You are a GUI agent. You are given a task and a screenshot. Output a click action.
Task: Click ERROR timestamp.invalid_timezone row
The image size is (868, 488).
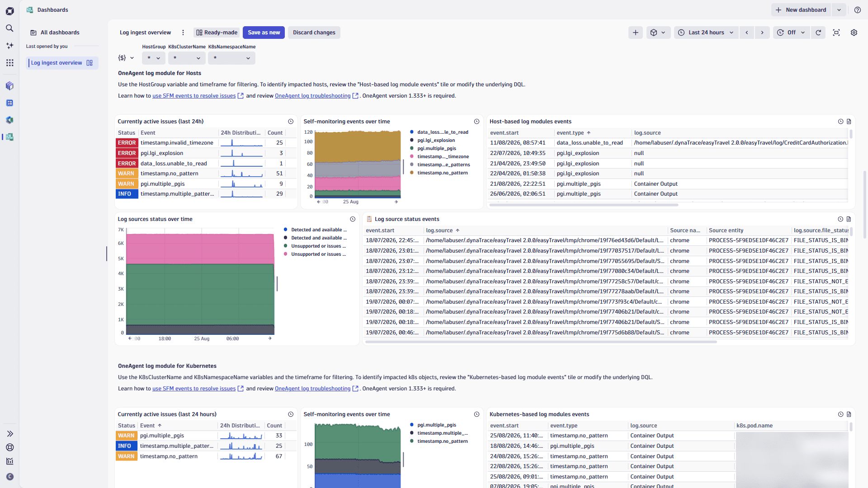pos(207,143)
